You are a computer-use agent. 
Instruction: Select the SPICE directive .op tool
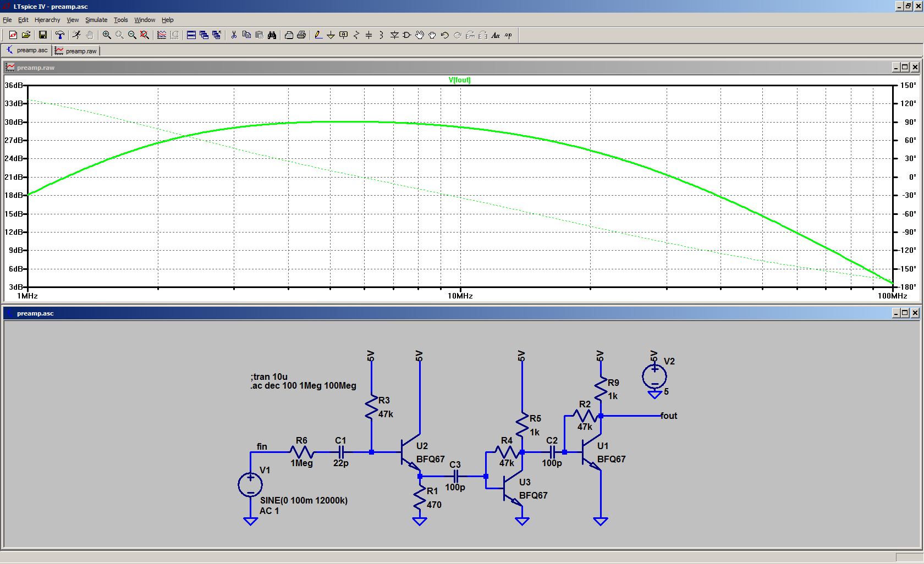click(508, 35)
